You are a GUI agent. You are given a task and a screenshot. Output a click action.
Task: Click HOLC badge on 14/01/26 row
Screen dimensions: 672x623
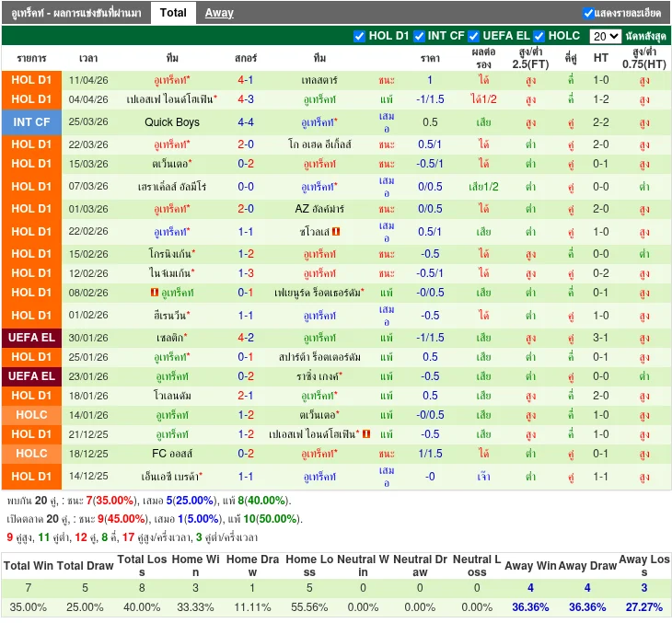32,415
